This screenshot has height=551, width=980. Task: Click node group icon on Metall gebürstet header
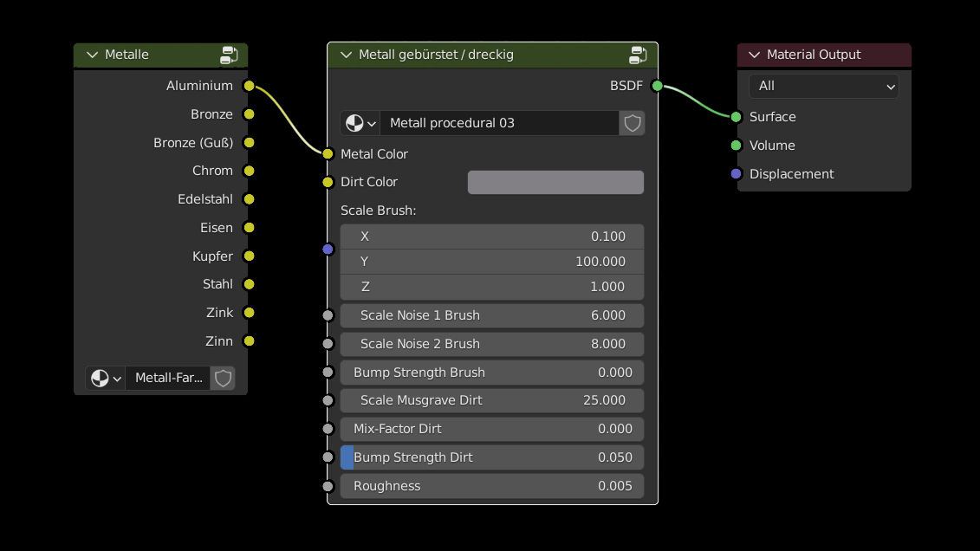coord(639,55)
